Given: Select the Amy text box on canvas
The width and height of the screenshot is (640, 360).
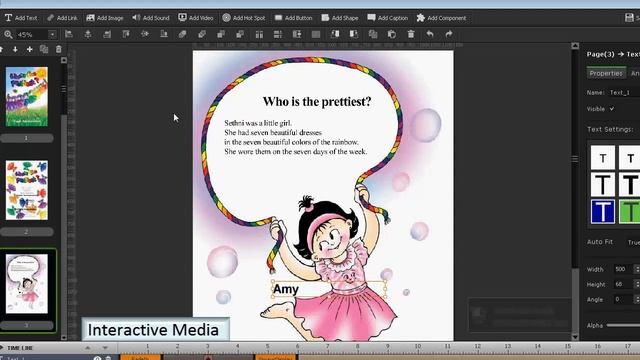Looking at the screenshot, I should point(329,289).
